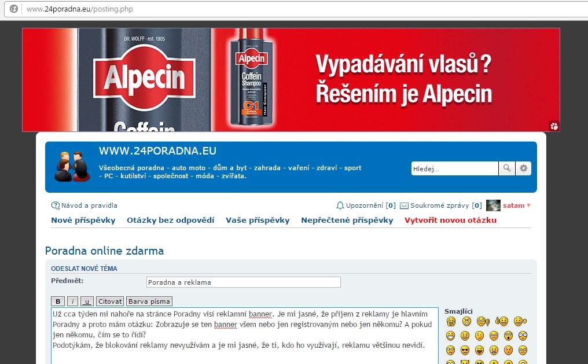Apply bold with the B button

pos(58,302)
